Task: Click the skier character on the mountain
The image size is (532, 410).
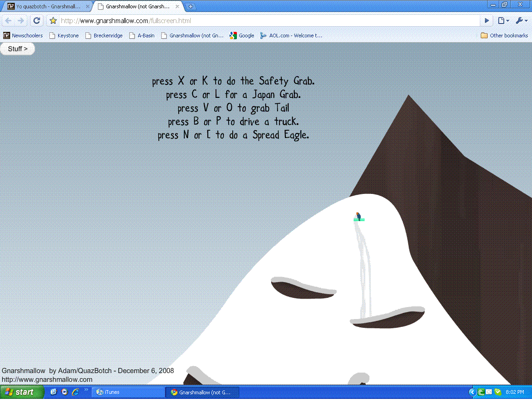Action: point(358,217)
